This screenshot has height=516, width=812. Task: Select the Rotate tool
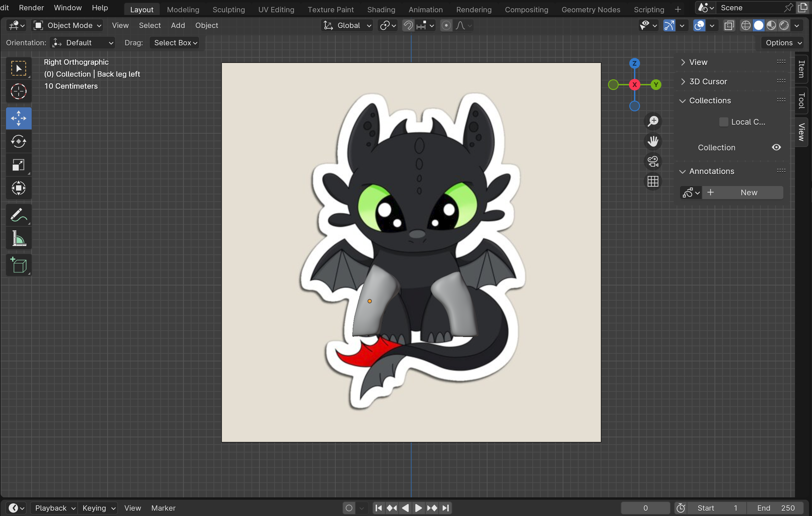[19, 141]
